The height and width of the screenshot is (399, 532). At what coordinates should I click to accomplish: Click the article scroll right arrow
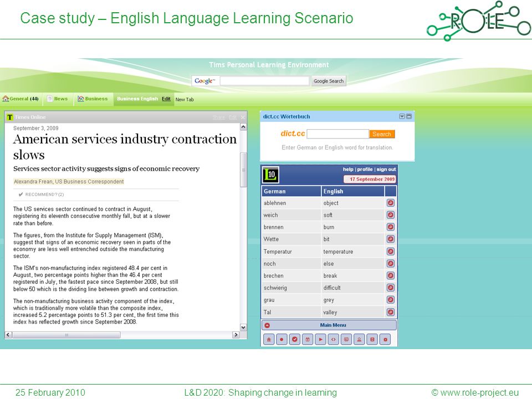236,335
